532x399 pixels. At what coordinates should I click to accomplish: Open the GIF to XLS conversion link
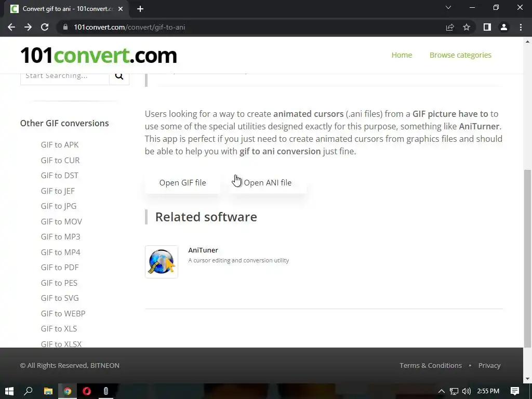pos(59,329)
